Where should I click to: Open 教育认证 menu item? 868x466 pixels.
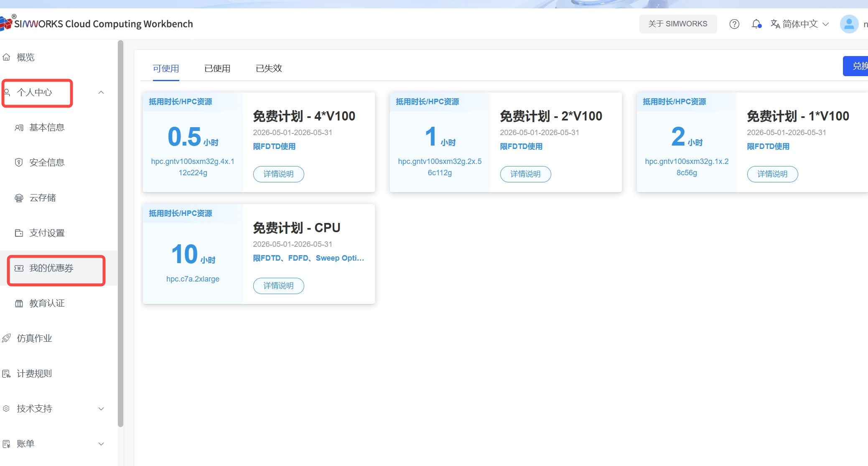tap(59, 303)
